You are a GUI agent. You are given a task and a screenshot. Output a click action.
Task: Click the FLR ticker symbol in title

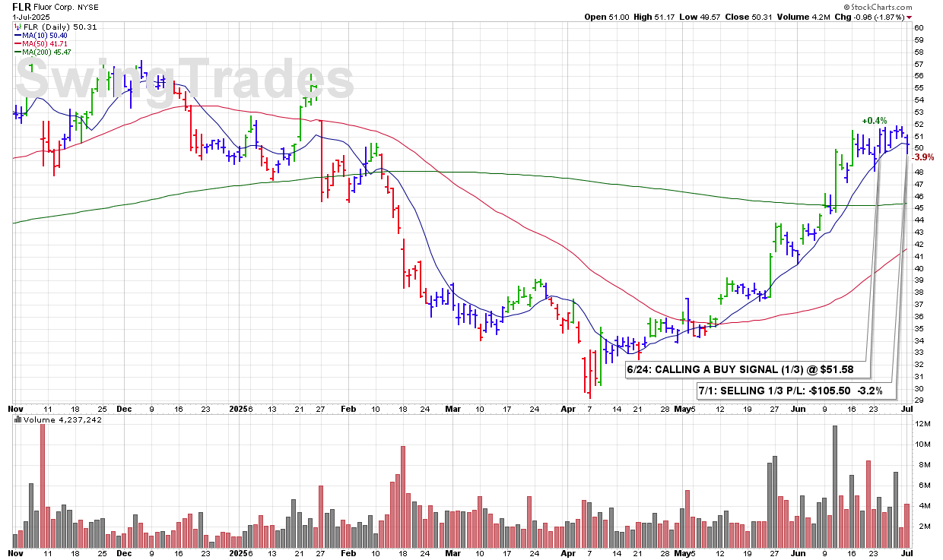coord(21,5)
